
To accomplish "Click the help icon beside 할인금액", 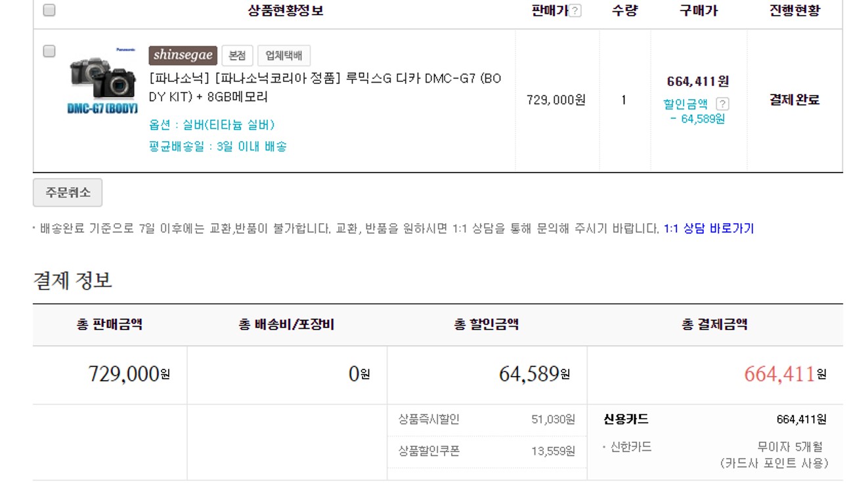I will point(722,104).
